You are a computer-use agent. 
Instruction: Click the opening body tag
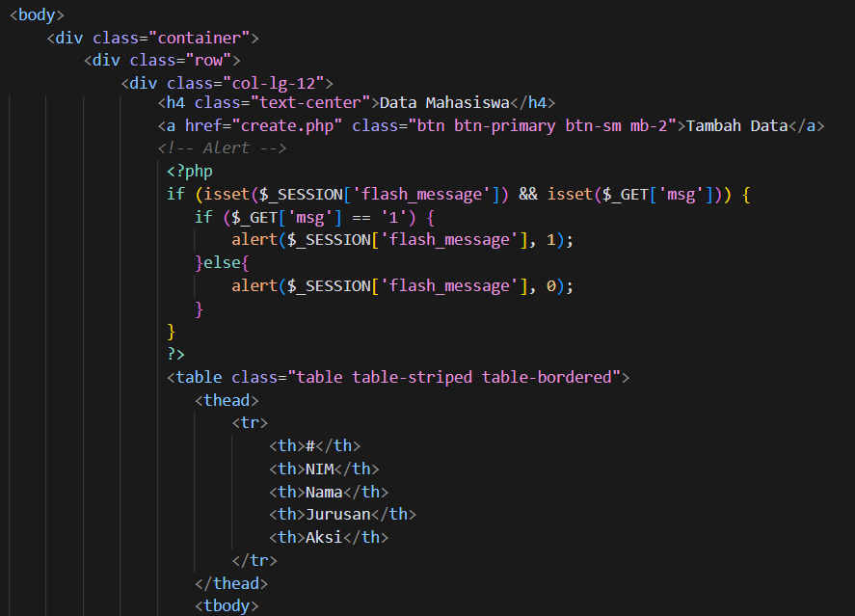(37, 14)
